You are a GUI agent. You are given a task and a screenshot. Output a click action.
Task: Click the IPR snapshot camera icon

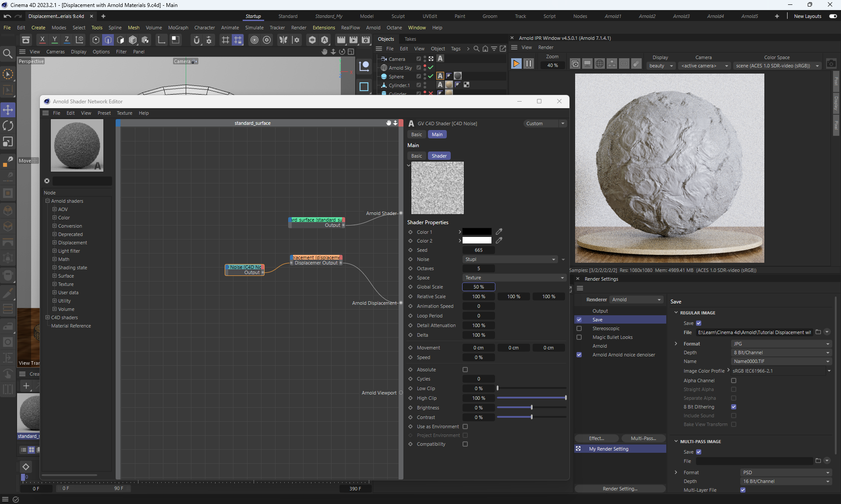tap(831, 64)
